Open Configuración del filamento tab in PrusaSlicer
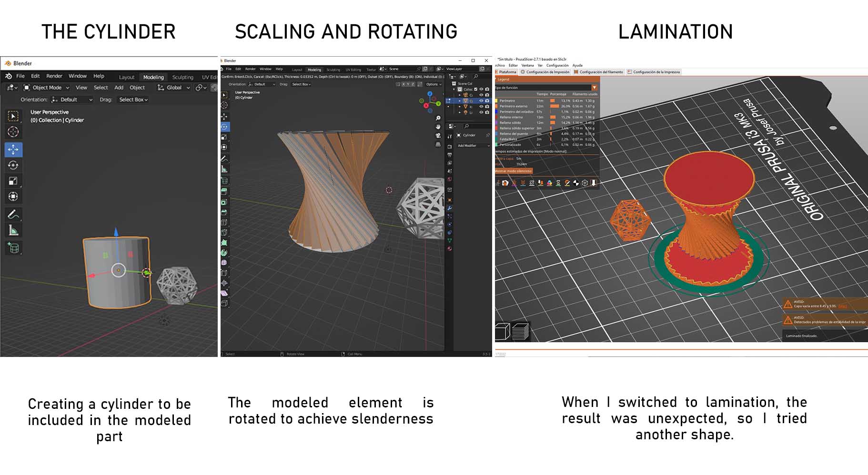The width and height of the screenshot is (868, 475). coord(599,72)
